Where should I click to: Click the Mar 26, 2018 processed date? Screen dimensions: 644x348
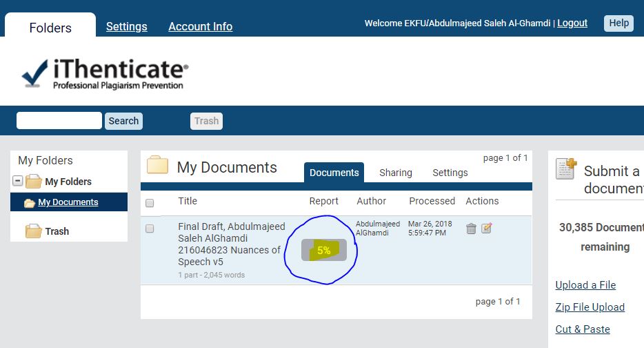point(430,229)
